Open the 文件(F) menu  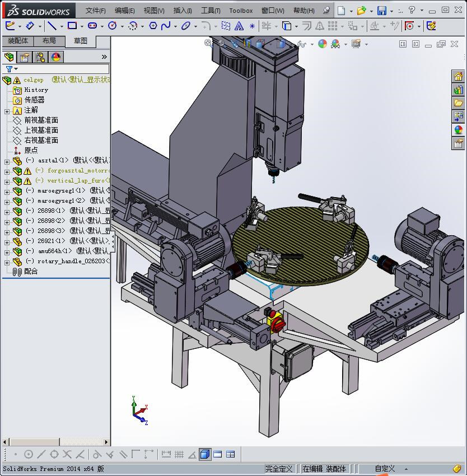(95, 11)
